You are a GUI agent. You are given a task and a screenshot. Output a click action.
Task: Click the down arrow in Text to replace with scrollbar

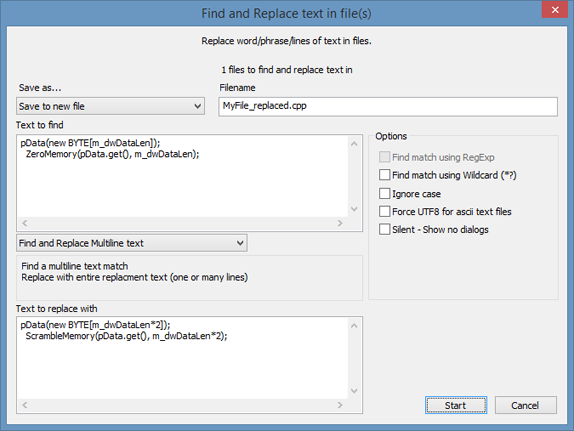[x=354, y=391]
